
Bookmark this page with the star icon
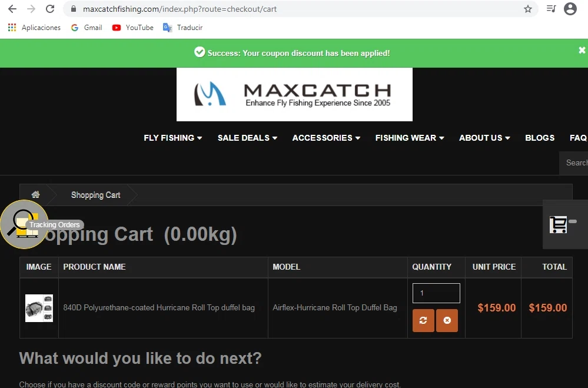click(527, 9)
